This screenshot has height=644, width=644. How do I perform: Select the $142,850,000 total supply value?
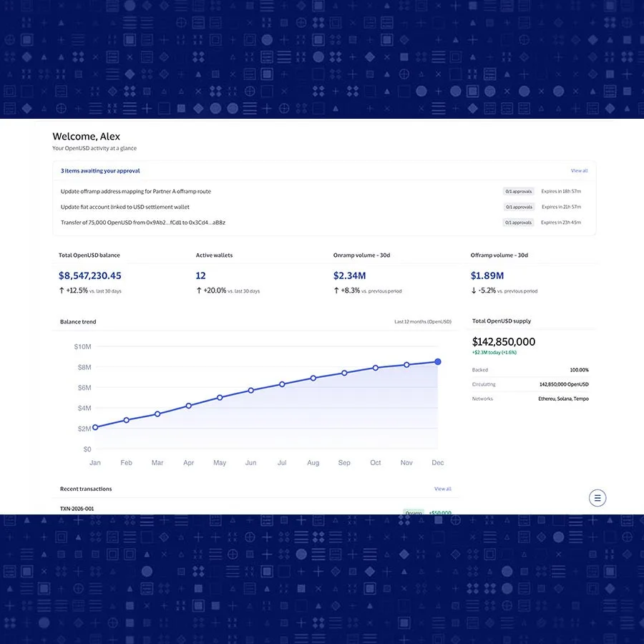[x=504, y=342]
